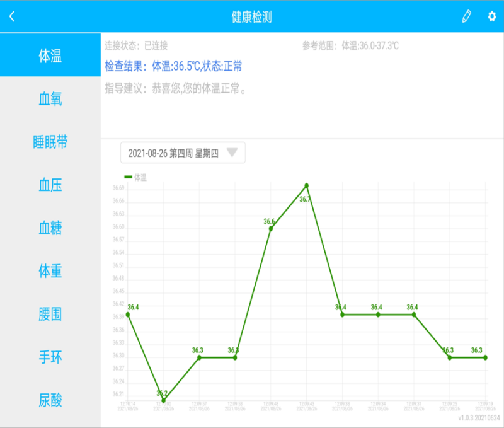Select the 血糖 tab

click(x=50, y=228)
